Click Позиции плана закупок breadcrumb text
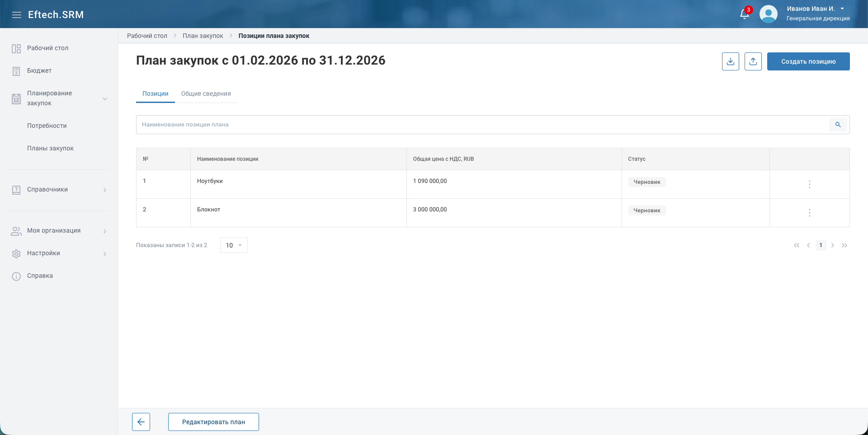The width and height of the screenshot is (868, 435). tap(274, 36)
